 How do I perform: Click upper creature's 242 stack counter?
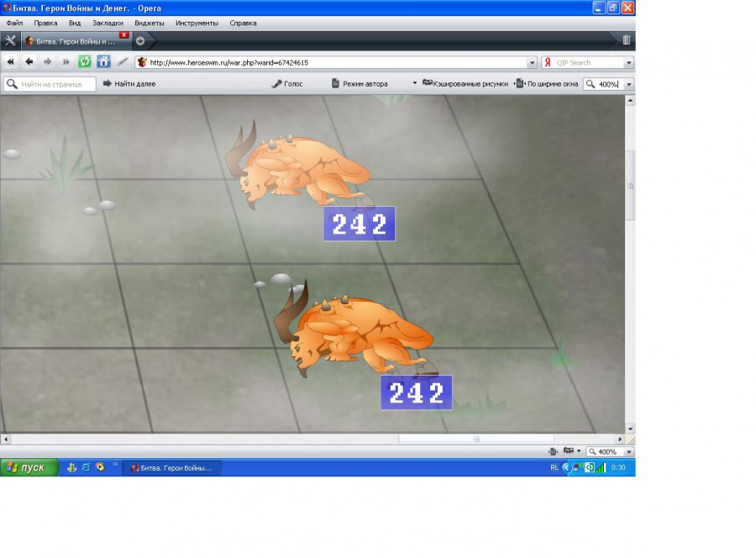point(360,224)
